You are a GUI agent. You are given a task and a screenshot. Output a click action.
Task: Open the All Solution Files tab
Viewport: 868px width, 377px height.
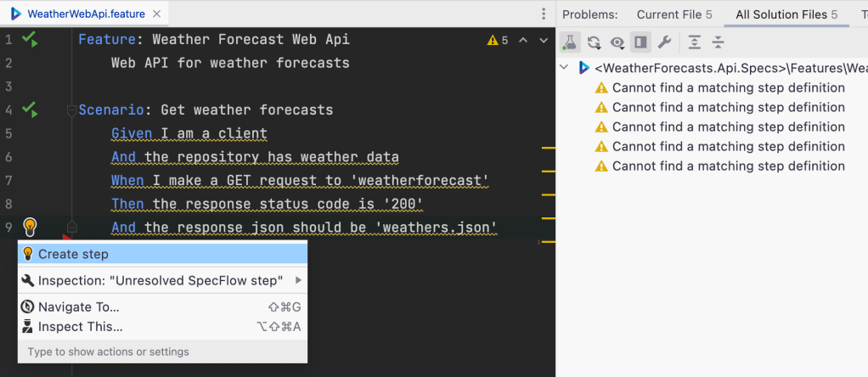(x=786, y=14)
